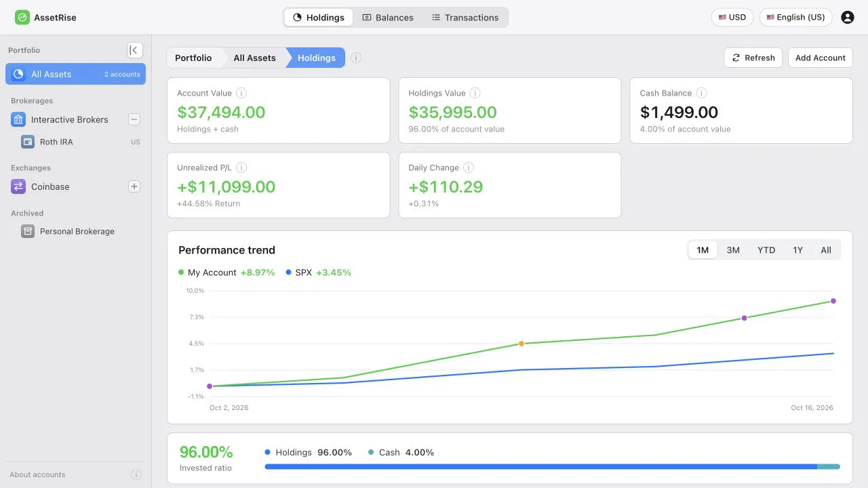Click the orange marker on performance chart
This screenshot has width=868, height=488.
point(521,344)
